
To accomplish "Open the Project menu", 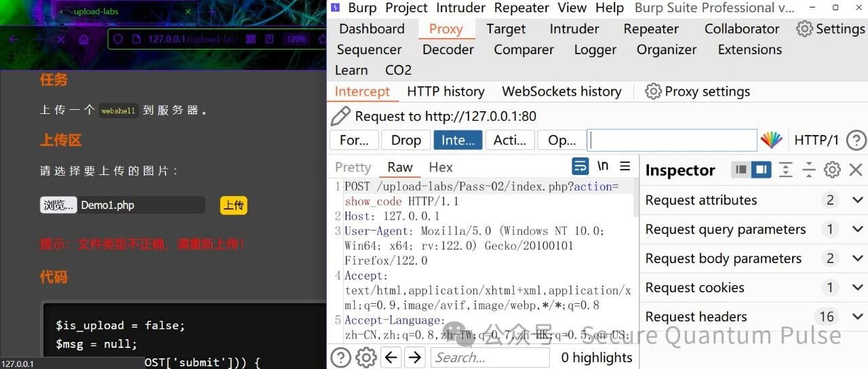I will (x=406, y=7).
